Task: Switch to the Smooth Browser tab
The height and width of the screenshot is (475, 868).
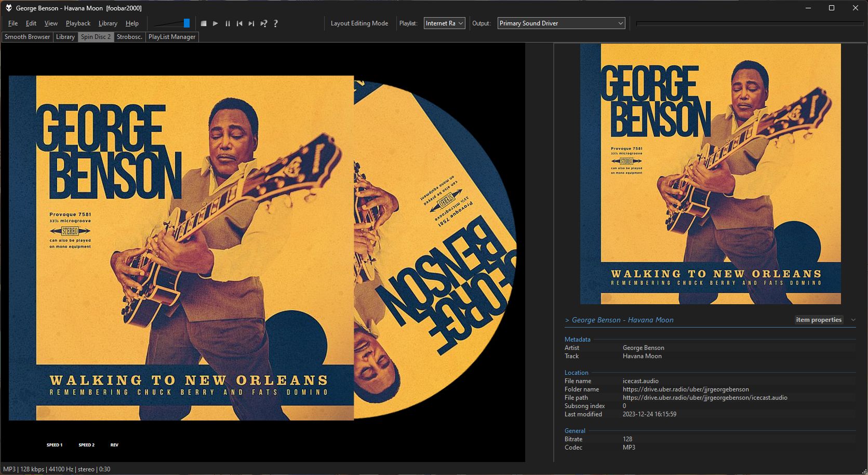Action: tap(27, 37)
